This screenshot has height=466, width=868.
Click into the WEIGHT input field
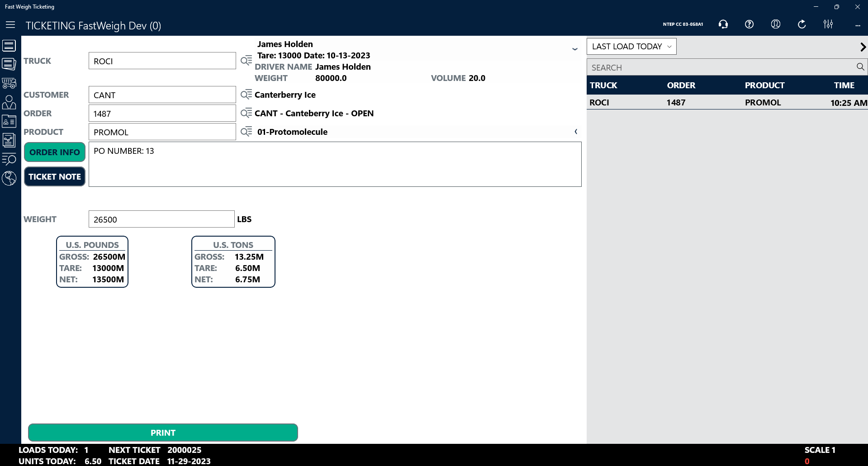(x=161, y=219)
